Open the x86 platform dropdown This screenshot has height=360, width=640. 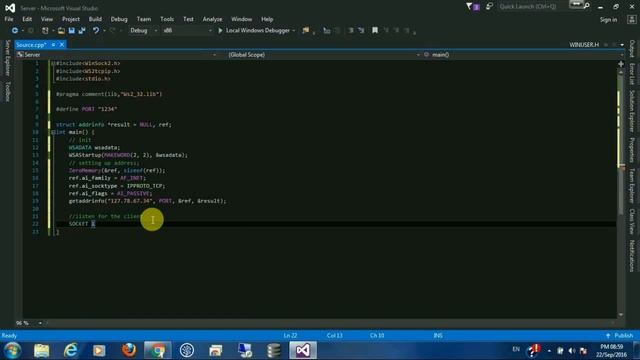187,31
